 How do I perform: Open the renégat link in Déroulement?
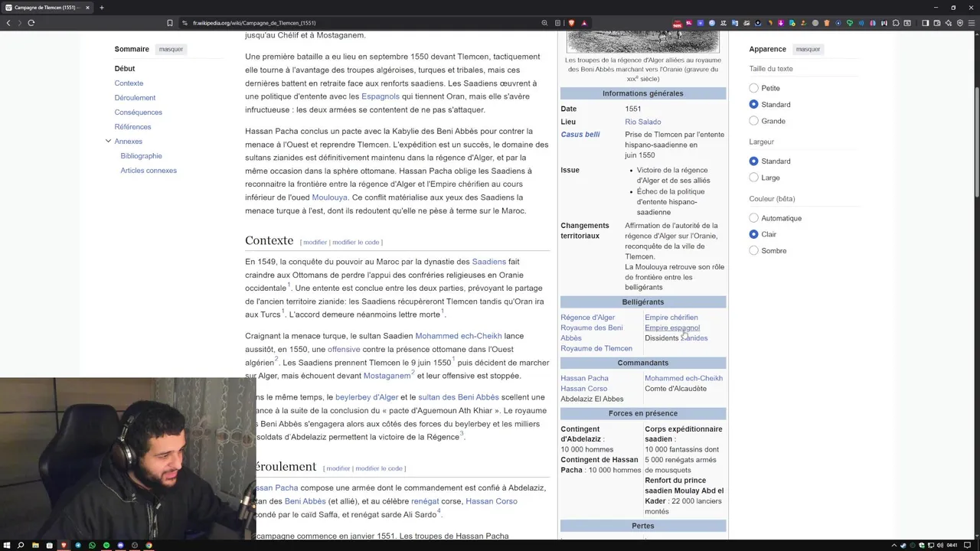tap(425, 501)
